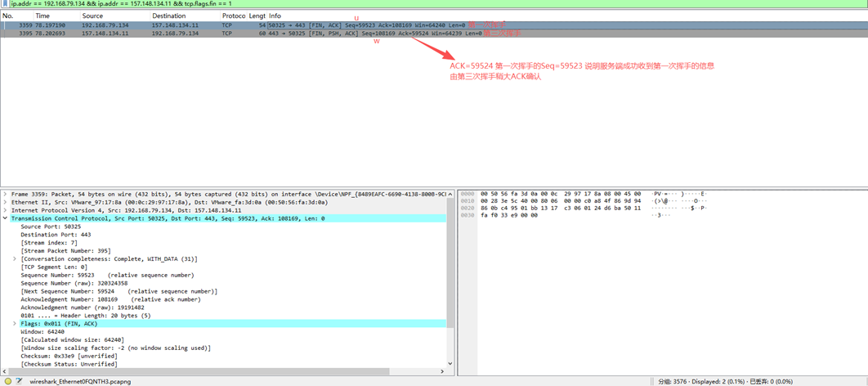Click the display filter bookmark icon
This screenshot has height=386, width=868.
[5, 4]
